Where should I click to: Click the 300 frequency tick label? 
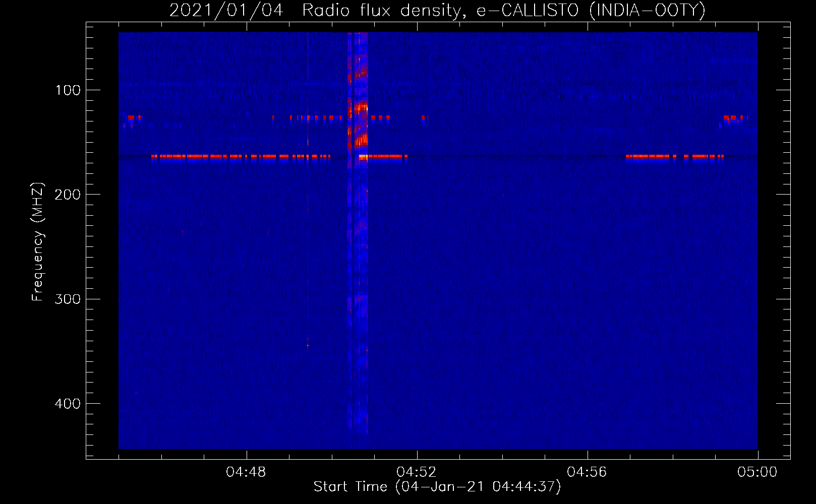pos(68,299)
